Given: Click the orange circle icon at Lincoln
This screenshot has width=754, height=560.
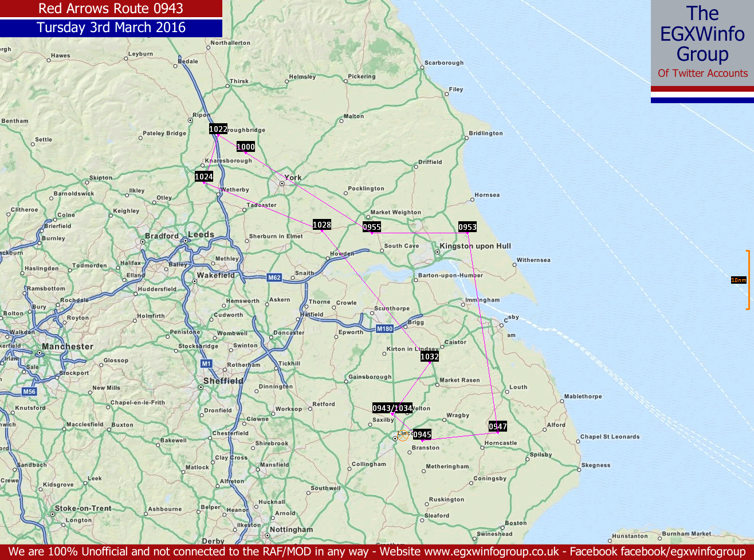Looking at the screenshot, I should click(x=403, y=436).
